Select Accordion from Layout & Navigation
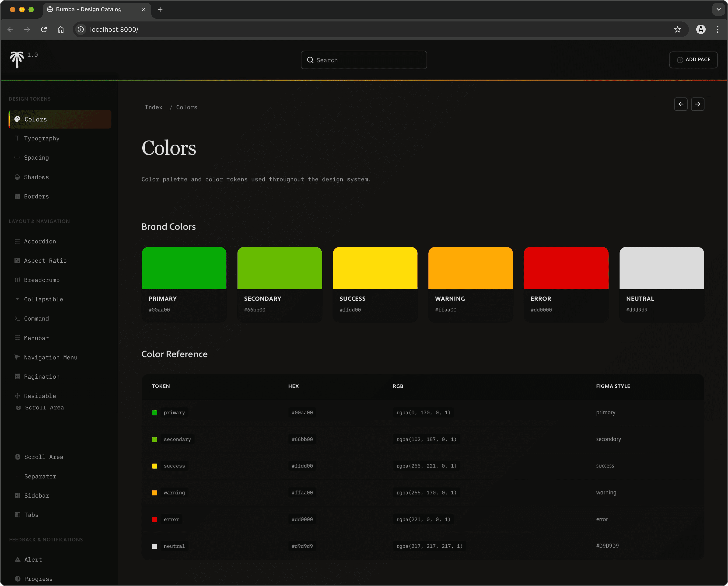This screenshot has width=728, height=586. click(40, 241)
